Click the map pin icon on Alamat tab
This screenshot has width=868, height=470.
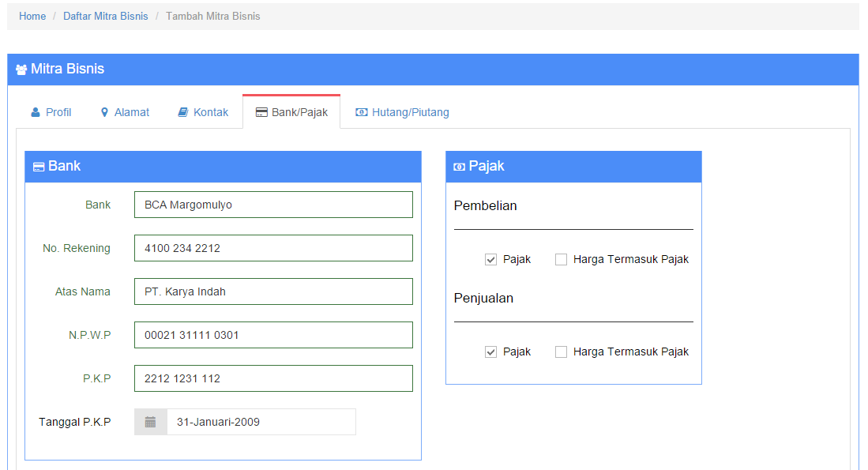(x=104, y=112)
